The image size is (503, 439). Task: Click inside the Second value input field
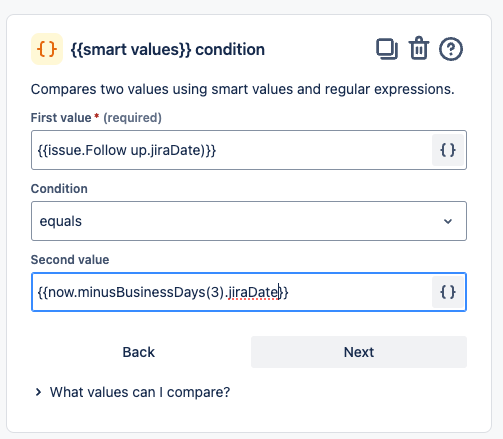(x=231, y=292)
